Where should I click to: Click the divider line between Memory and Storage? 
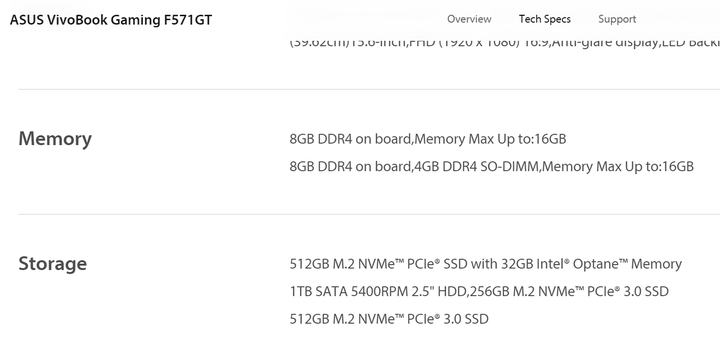(x=369, y=214)
